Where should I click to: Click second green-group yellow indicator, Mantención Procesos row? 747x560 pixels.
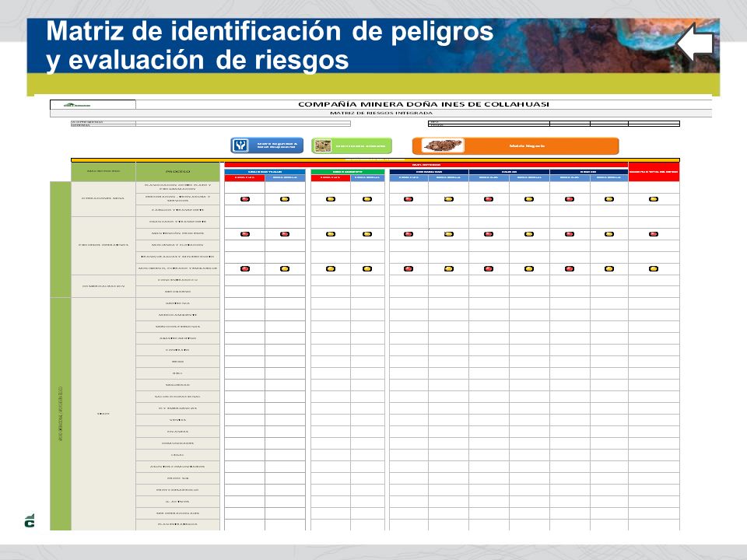click(x=367, y=234)
